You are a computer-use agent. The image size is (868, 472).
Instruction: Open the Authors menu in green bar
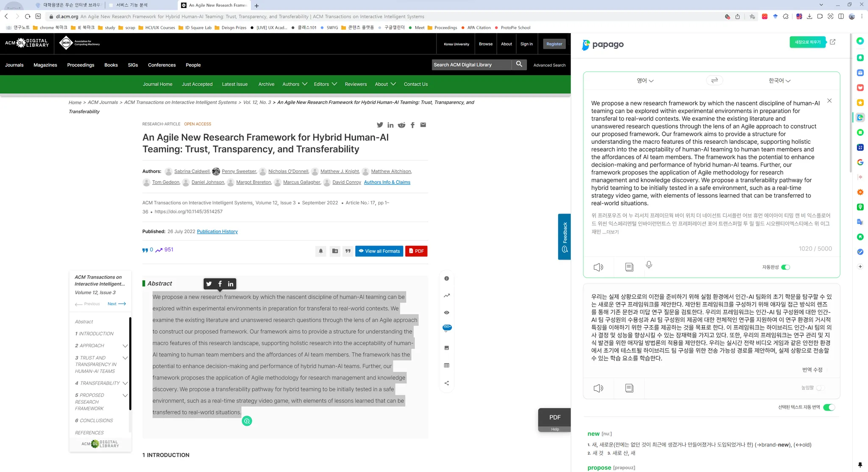tap(295, 84)
